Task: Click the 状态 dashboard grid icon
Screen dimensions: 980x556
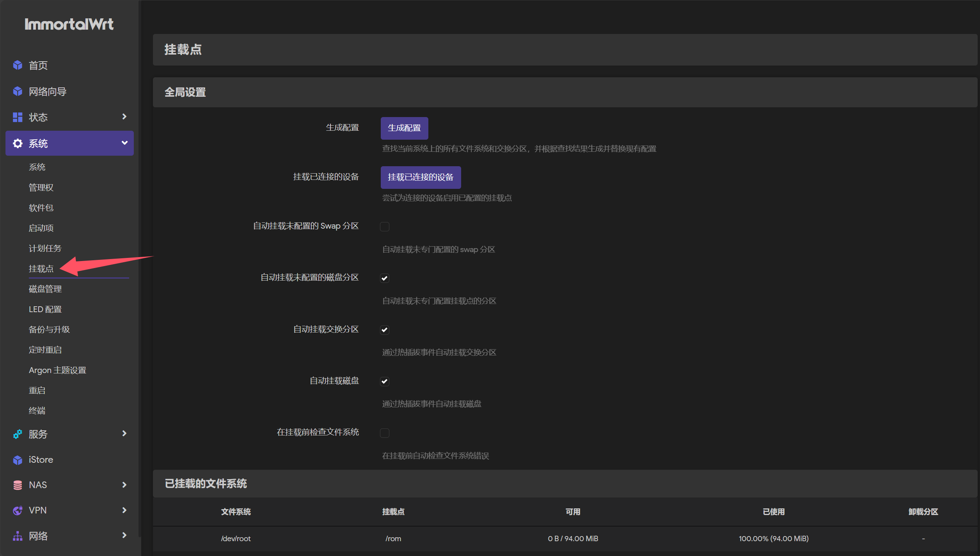Action: (18, 117)
